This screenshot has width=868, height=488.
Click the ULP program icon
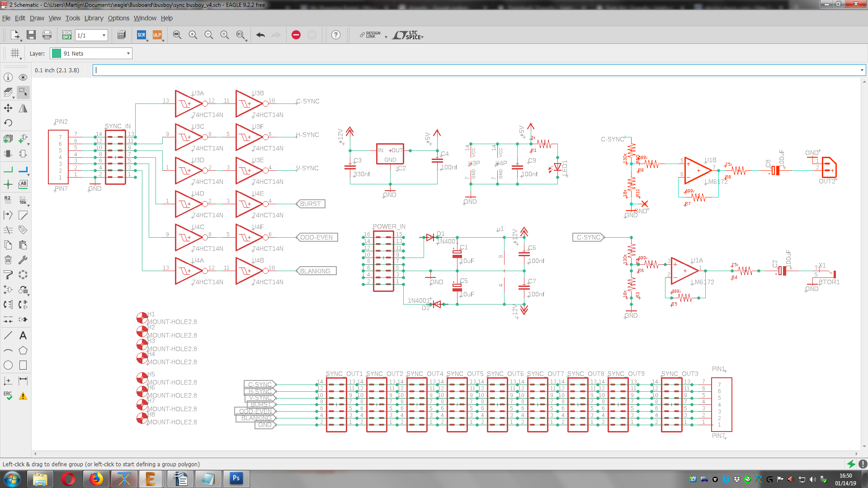pos(157,35)
